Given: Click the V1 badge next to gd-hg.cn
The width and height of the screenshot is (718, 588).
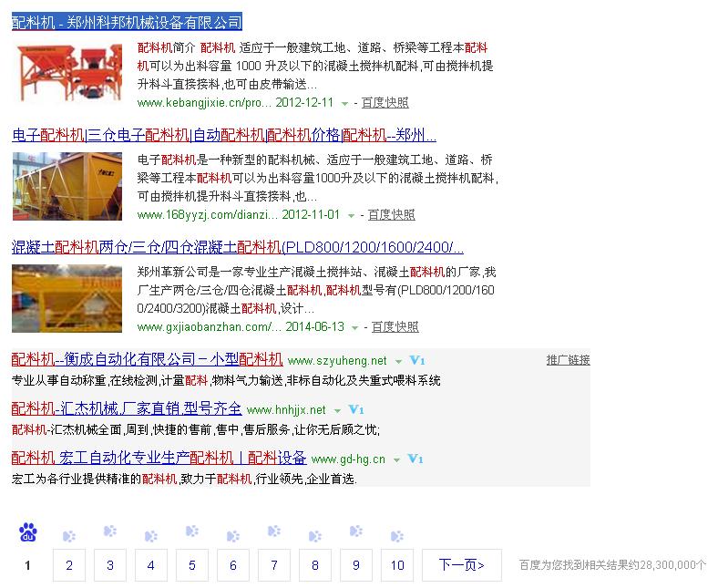Looking at the screenshot, I should [x=415, y=459].
